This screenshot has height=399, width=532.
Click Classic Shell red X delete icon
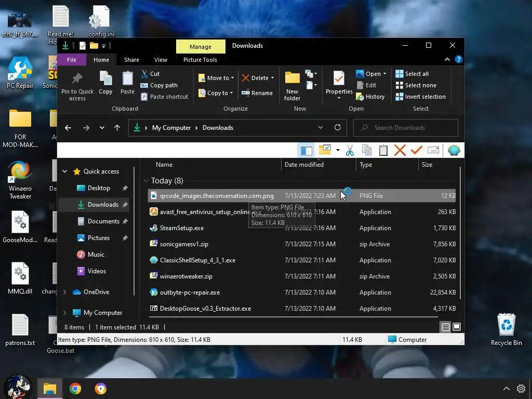(400, 150)
